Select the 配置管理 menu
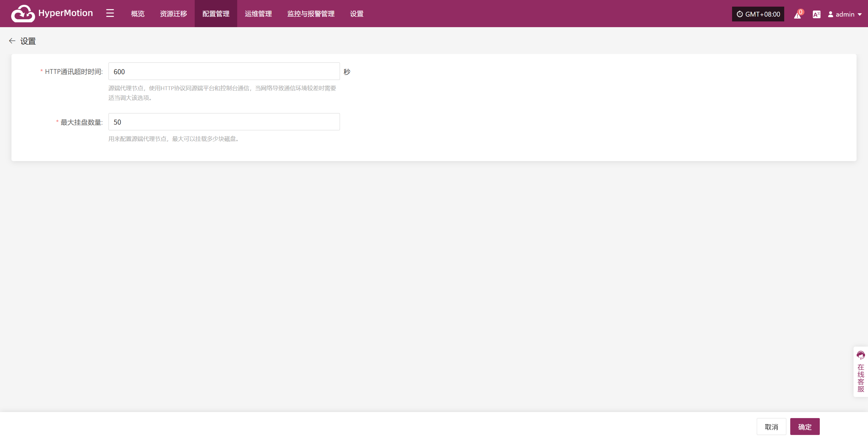Image resolution: width=868 pixels, height=441 pixels. 216,14
